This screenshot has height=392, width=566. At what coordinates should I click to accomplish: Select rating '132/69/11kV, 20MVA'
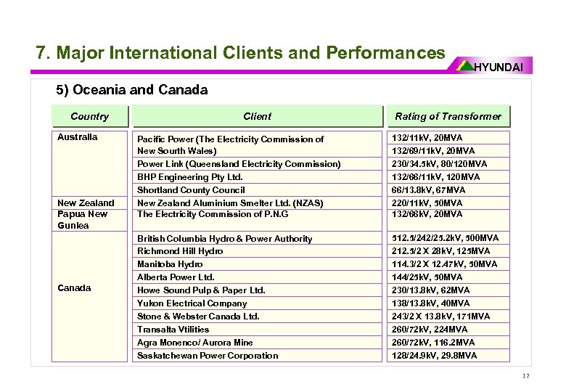click(448, 150)
